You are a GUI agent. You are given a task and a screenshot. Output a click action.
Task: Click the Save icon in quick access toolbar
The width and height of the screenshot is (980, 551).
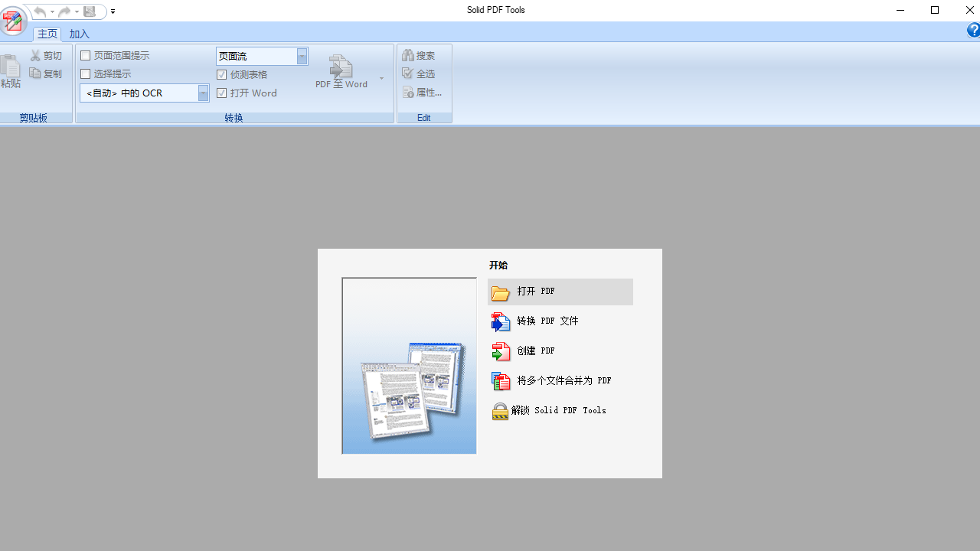click(x=90, y=11)
